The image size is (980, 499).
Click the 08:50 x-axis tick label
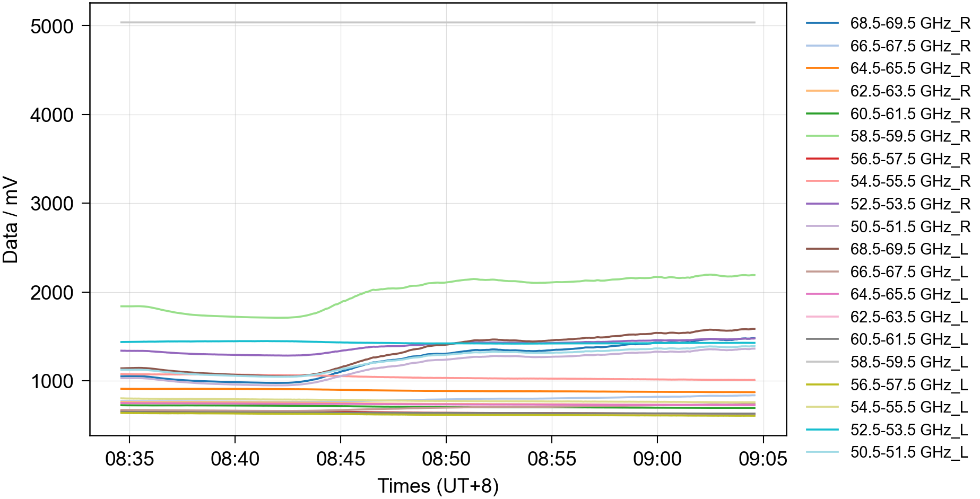pos(446,459)
